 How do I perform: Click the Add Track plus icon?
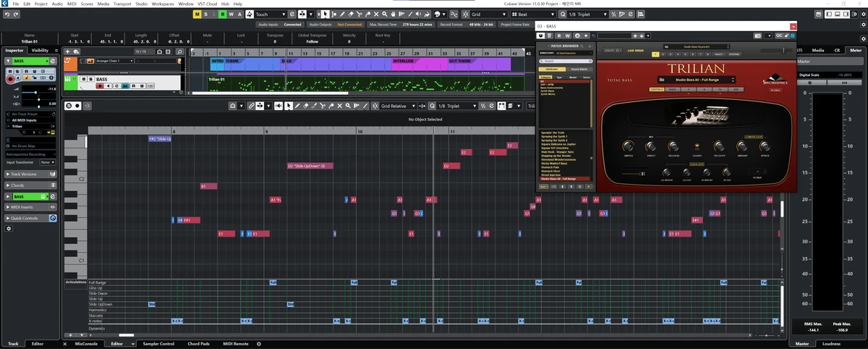coord(67,51)
